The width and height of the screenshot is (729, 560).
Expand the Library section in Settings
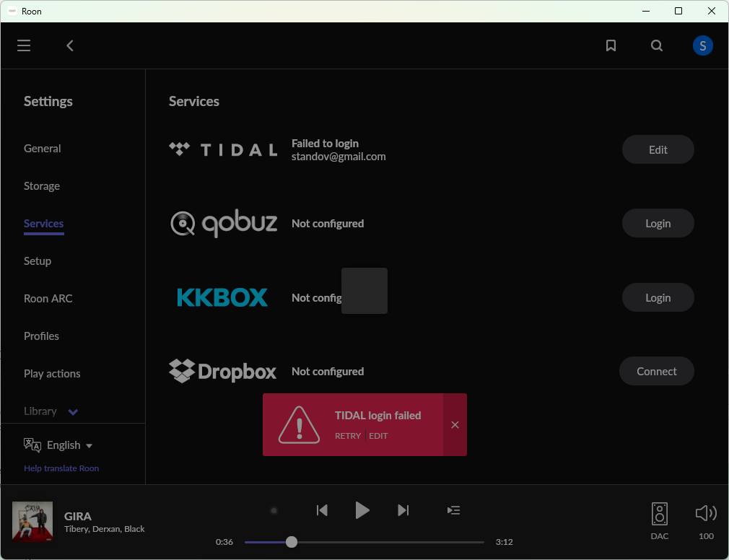(x=72, y=411)
